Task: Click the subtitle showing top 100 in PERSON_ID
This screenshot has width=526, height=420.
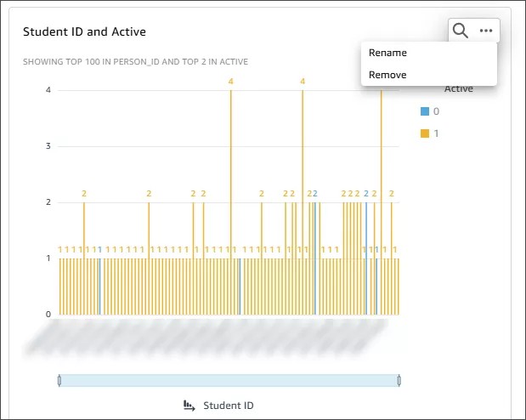Action: [135, 62]
